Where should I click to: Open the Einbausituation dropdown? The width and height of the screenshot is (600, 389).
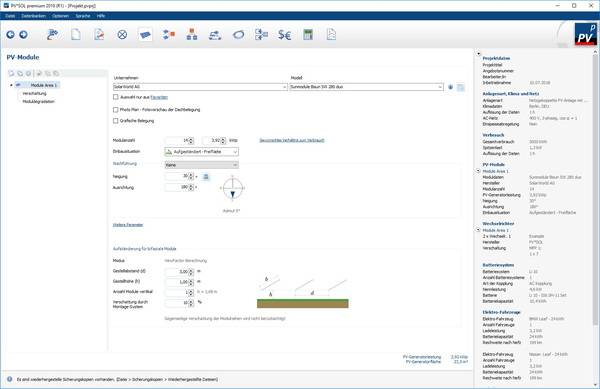(202, 152)
